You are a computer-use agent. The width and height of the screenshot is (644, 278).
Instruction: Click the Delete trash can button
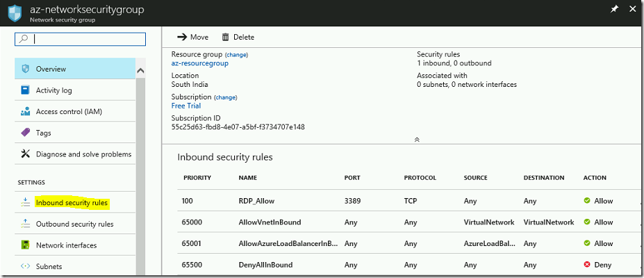pyautogui.click(x=238, y=37)
